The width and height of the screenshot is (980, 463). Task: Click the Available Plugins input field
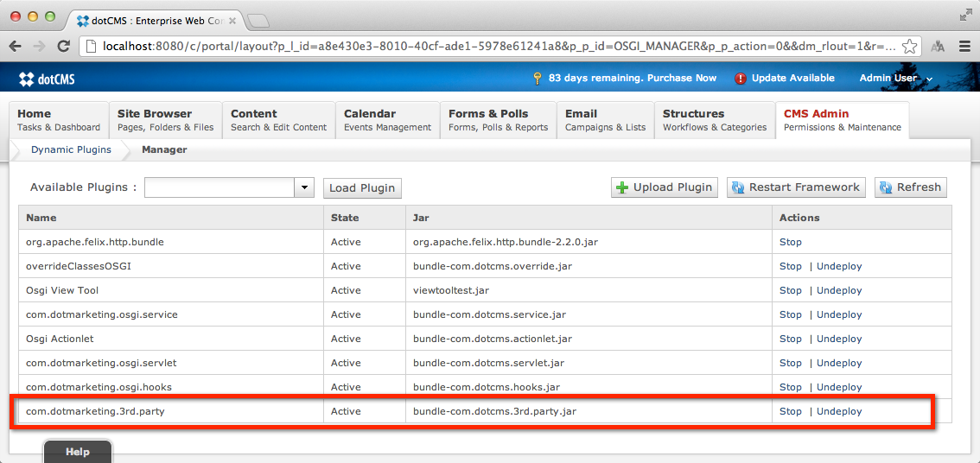tap(220, 187)
